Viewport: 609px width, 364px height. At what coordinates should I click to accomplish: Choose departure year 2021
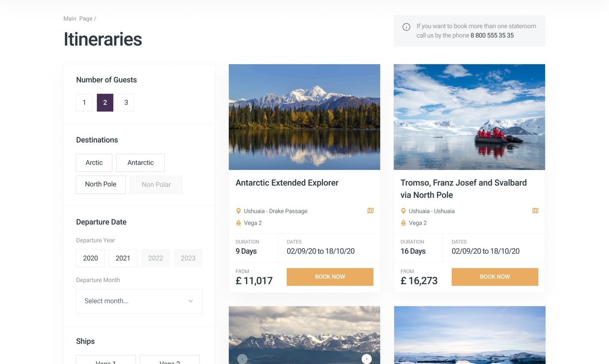123,258
